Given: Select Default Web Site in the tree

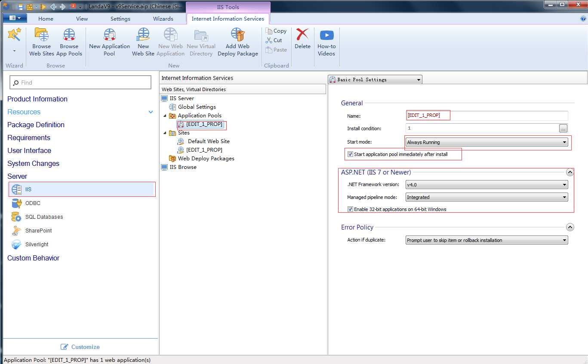Looking at the screenshot, I should 209,141.
